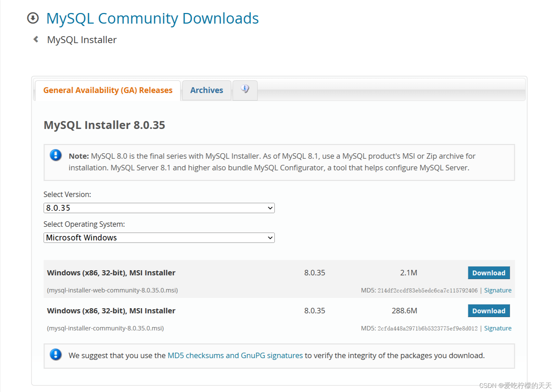The width and height of the screenshot is (557, 392).
Task: Switch to General Availability (GA) Releases tab
Action: click(108, 90)
